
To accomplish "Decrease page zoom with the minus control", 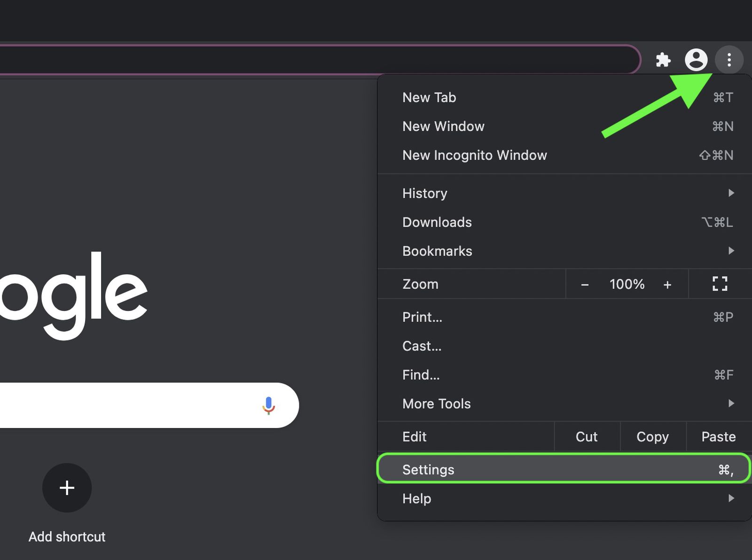I will tap(585, 284).
